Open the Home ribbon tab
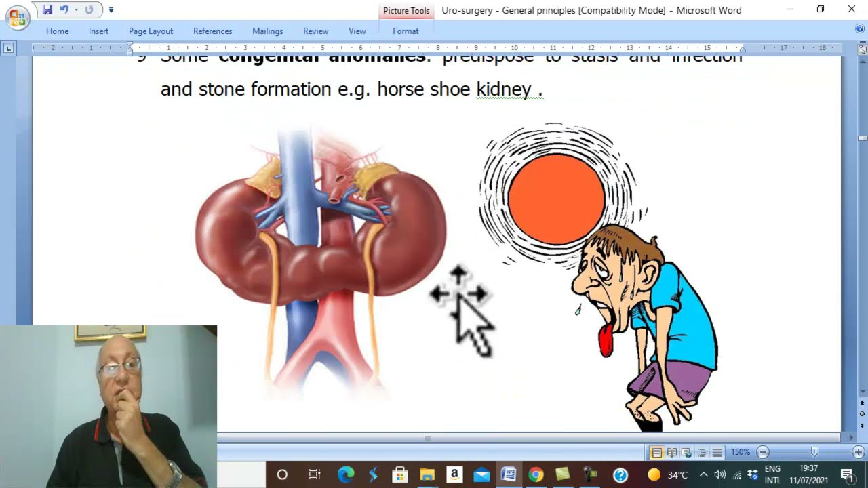 click(x=57, y=30)
